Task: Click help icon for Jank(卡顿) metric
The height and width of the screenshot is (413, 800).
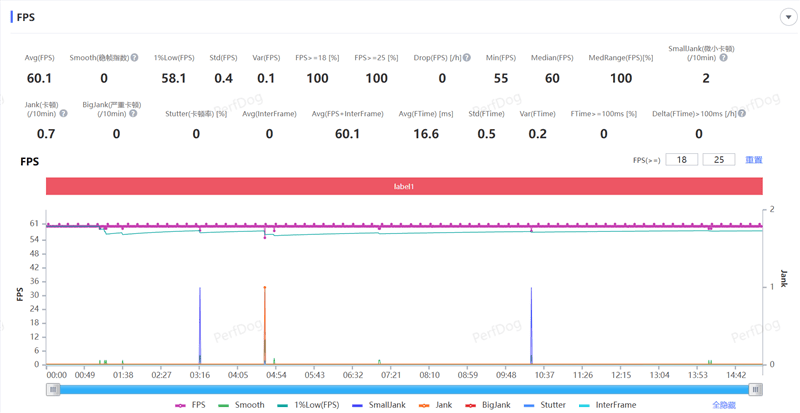Action: (63, 114)
